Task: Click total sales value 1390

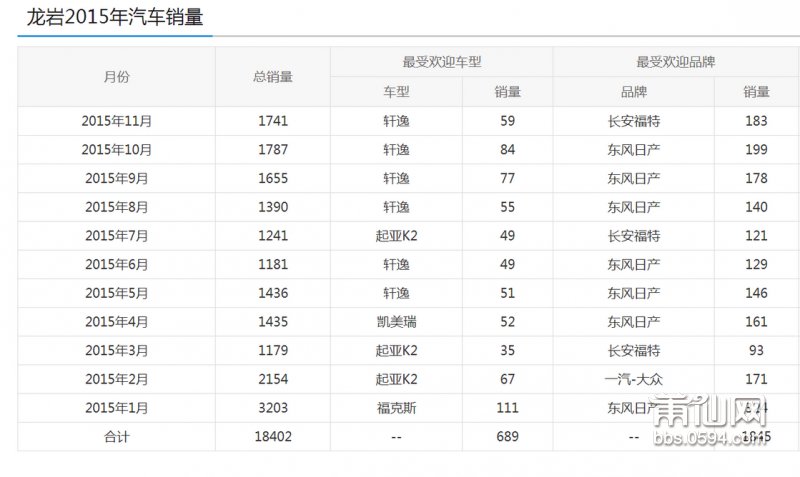Action: coord(273,207)
